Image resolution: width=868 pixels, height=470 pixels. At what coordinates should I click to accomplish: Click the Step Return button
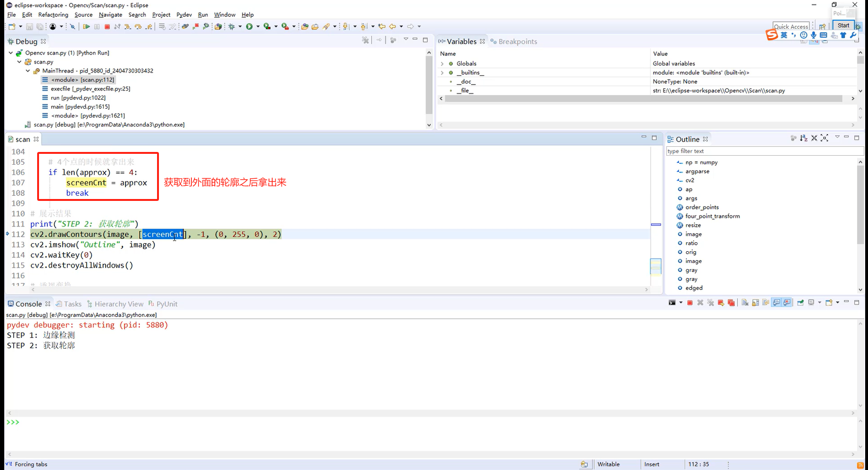149,26
